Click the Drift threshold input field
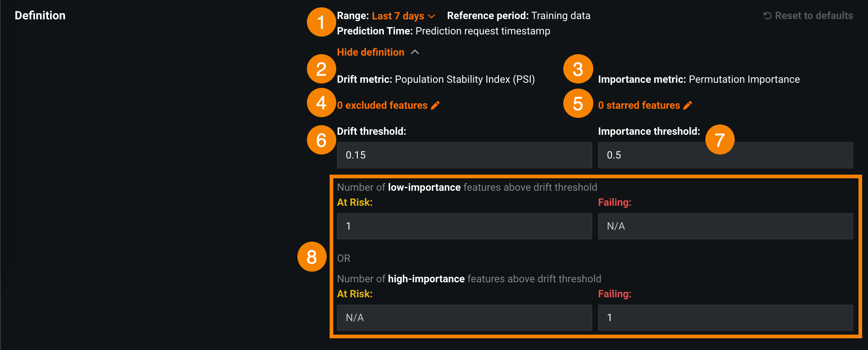 (x=464, y=155)
